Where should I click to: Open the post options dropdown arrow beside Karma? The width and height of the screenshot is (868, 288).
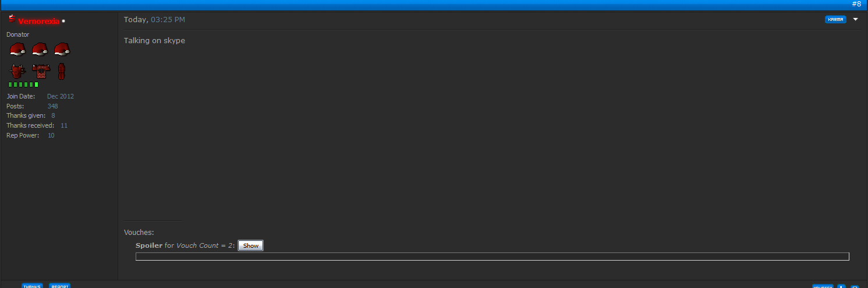855,19
